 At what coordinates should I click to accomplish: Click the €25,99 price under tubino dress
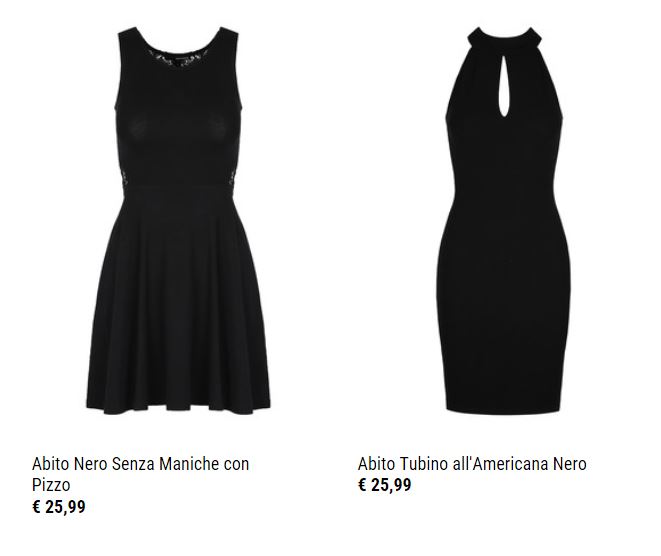(384, 485)
